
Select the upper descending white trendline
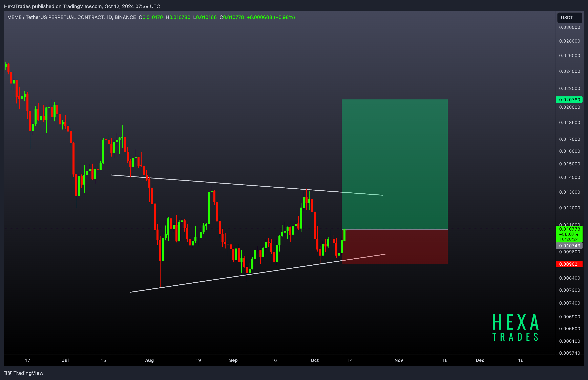click(247, 185)
